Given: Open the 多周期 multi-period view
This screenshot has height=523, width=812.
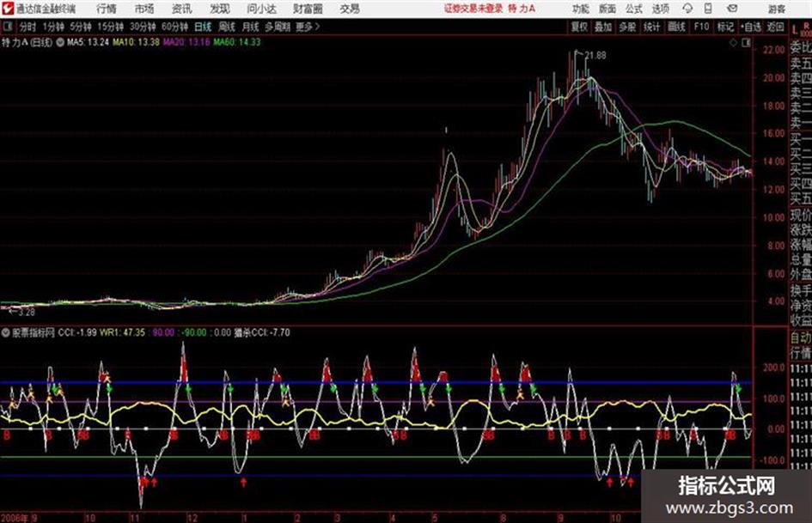Looking at the screenshot, I should pos(278,27).
